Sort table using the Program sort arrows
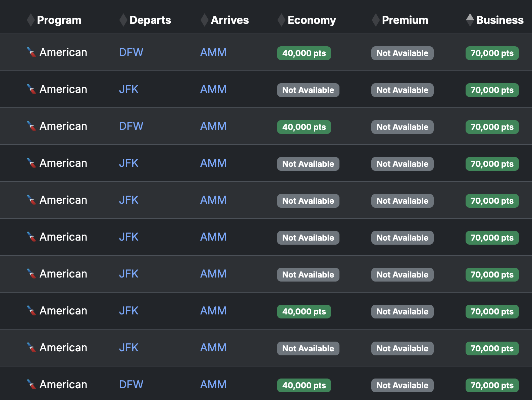Screen dimensions: 532x400 (x=31, y=20)
